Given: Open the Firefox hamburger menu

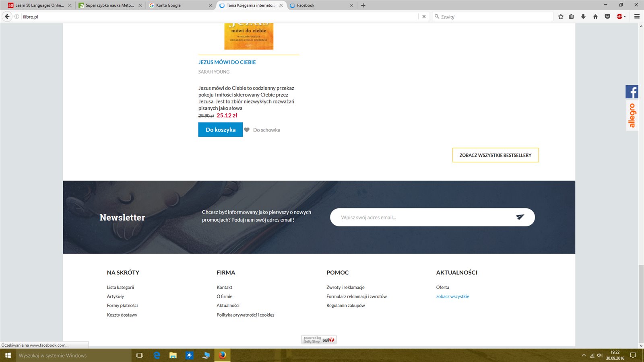Looking at the screenshot, I should click(637, 16).
